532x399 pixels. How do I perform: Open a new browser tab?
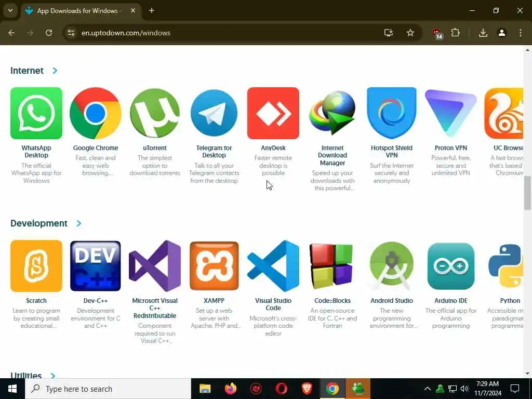[x=152, y=10]
